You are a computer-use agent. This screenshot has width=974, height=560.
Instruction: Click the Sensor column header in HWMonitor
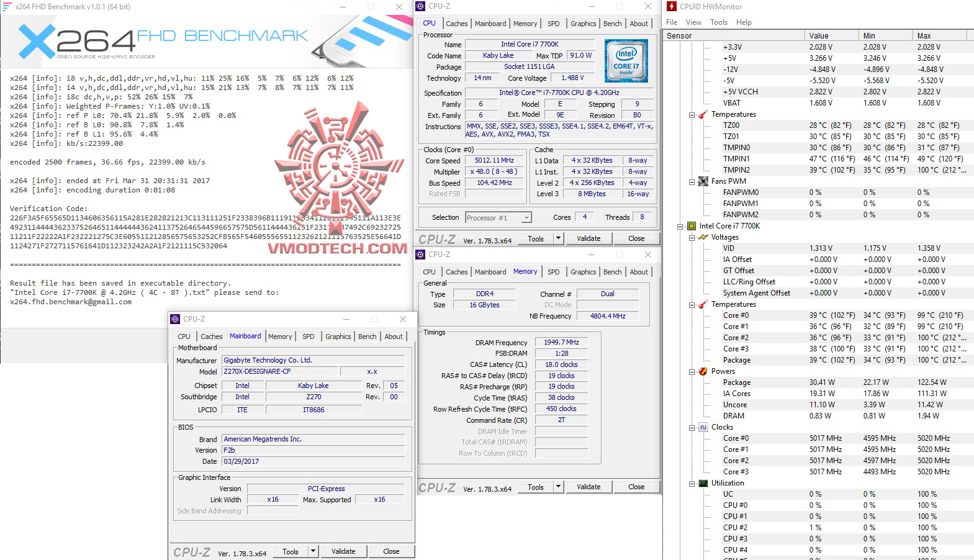[x=734, y=35]
